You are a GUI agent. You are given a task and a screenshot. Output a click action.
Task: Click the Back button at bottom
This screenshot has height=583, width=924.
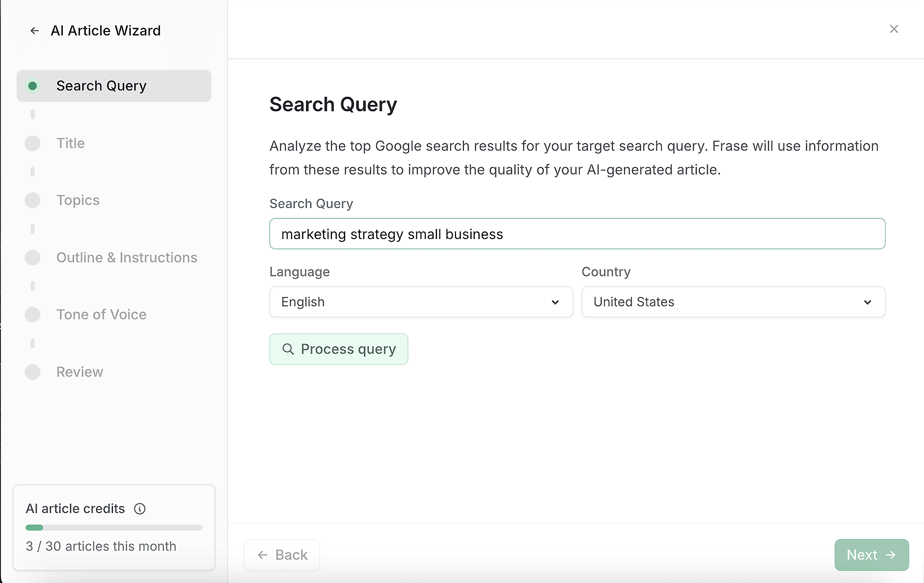click(282, 555)
